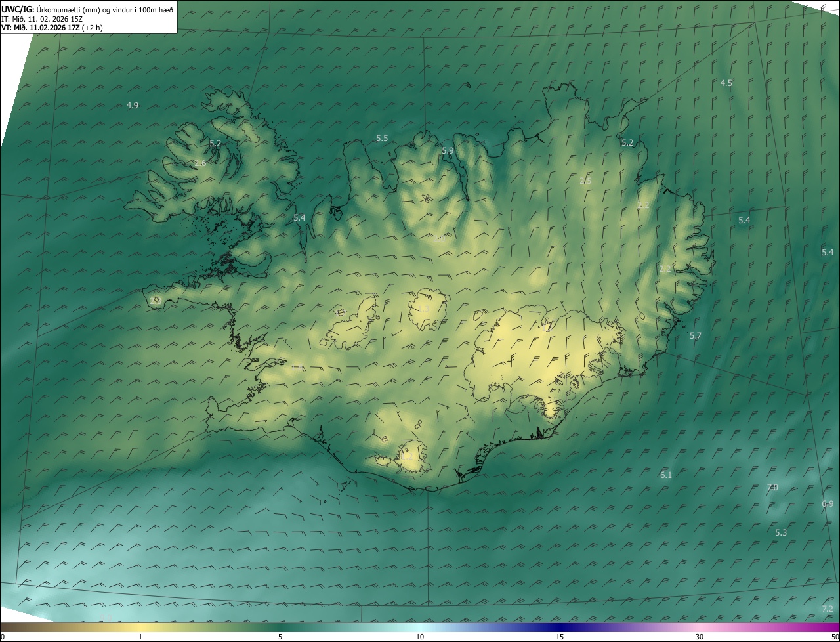Click the 1 tick on the colour scale
Screen dimensions: 840x642
140,637
